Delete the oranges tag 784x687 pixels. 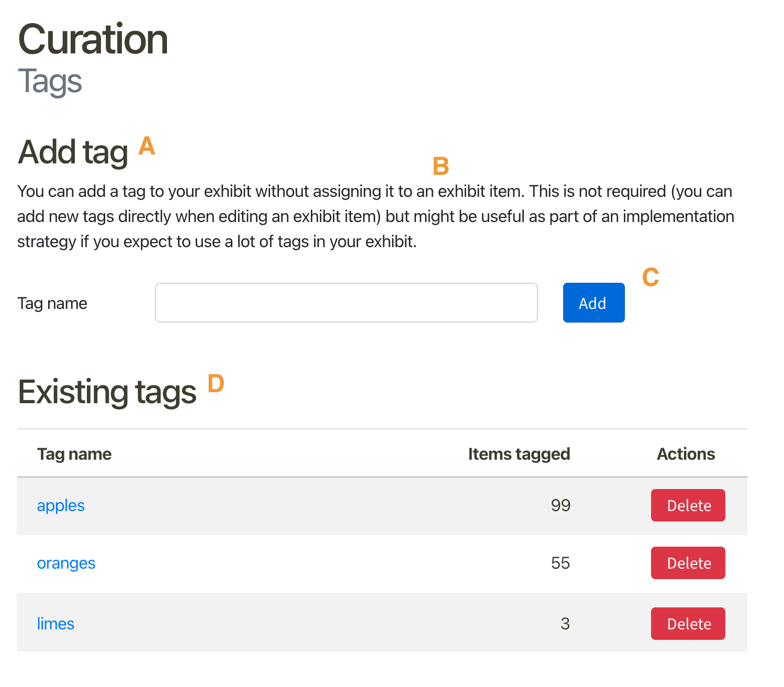688,563
